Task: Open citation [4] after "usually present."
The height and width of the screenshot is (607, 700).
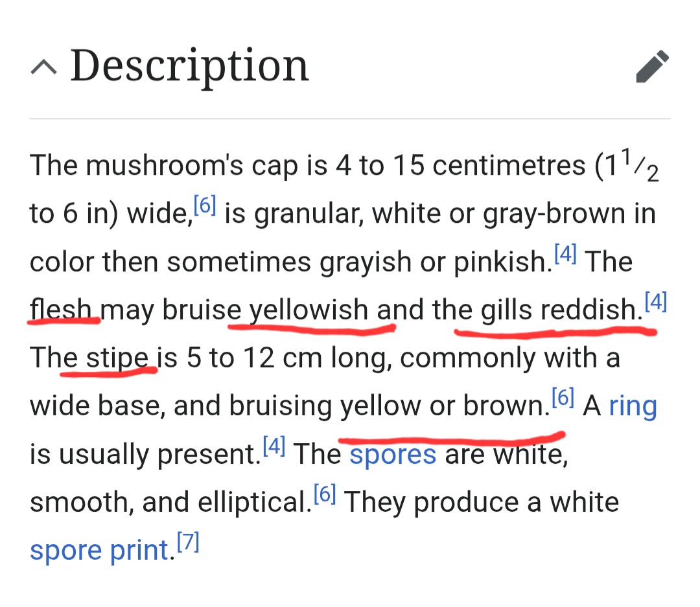Action: pos(274,446)
